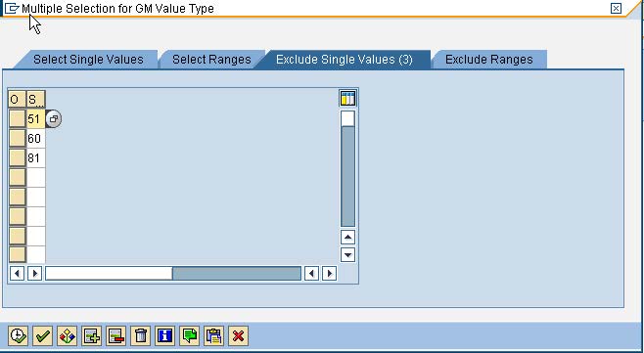644x353 pixels.
Task: Click the option button for row 51
Action: click(18, 119)
